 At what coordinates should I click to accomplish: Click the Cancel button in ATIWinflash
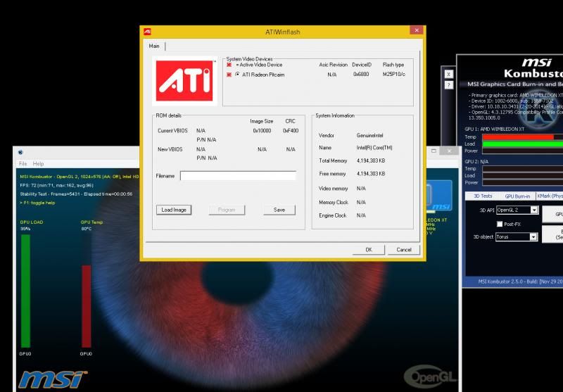tap(403, 250)
